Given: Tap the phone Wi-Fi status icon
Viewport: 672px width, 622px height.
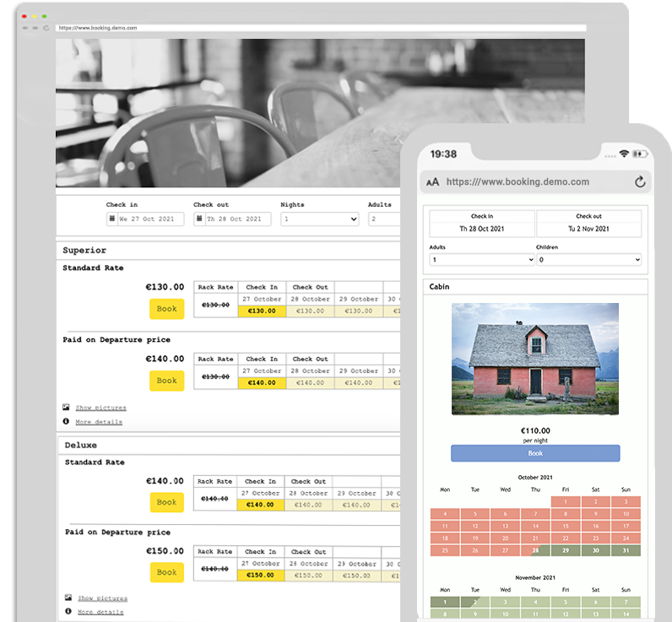Looking at the screenshot, I should pos(624,154).
